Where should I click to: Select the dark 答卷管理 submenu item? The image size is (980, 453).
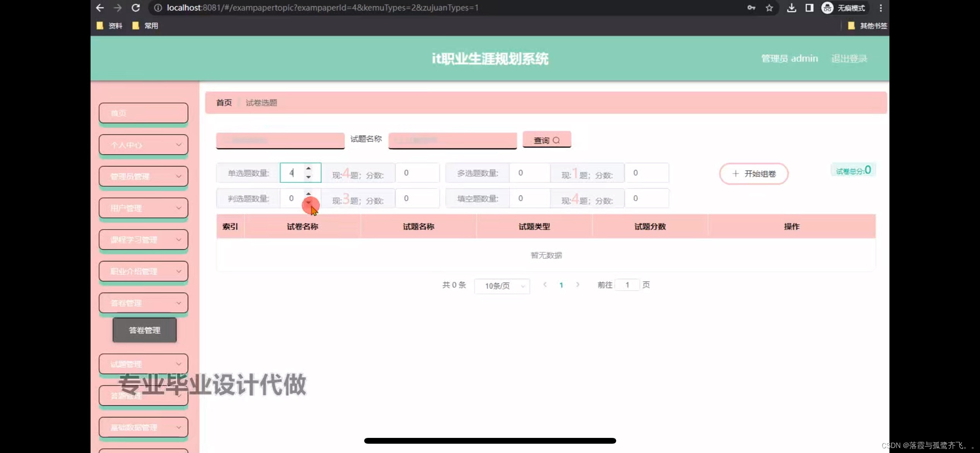point(144,330)
